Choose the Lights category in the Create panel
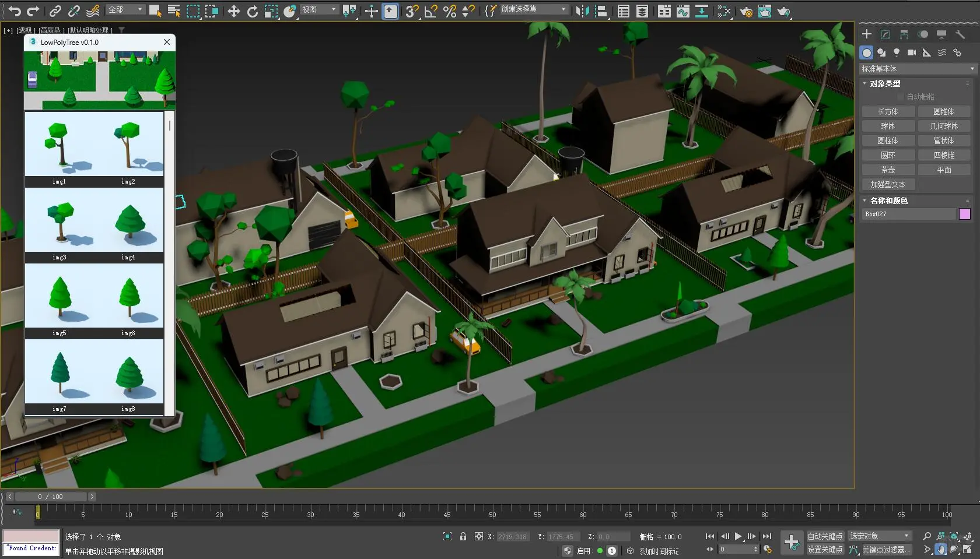The image size is (980, 559). (x=897, y=52)
